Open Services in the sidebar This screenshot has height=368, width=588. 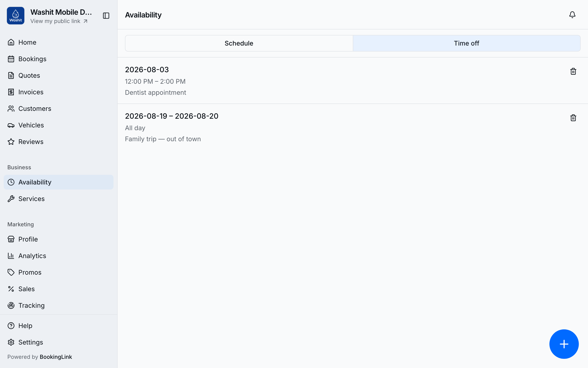[x=59, y=198]
